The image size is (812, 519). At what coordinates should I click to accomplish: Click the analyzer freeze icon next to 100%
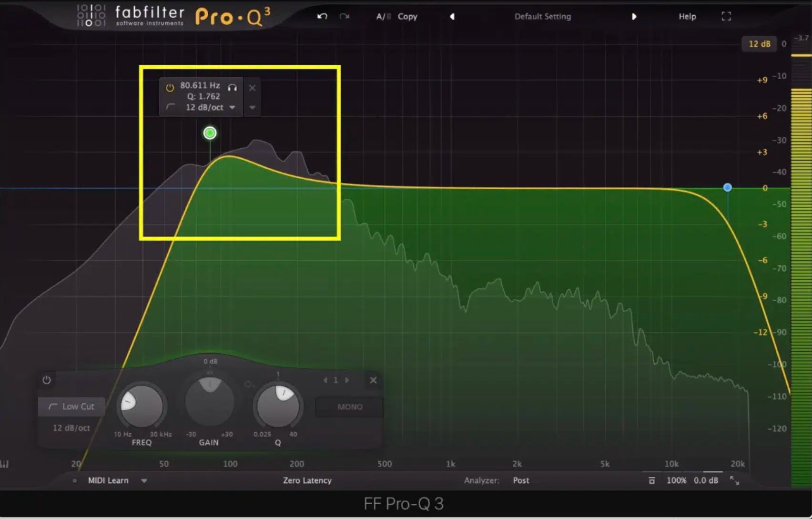[x=651, y=480]
